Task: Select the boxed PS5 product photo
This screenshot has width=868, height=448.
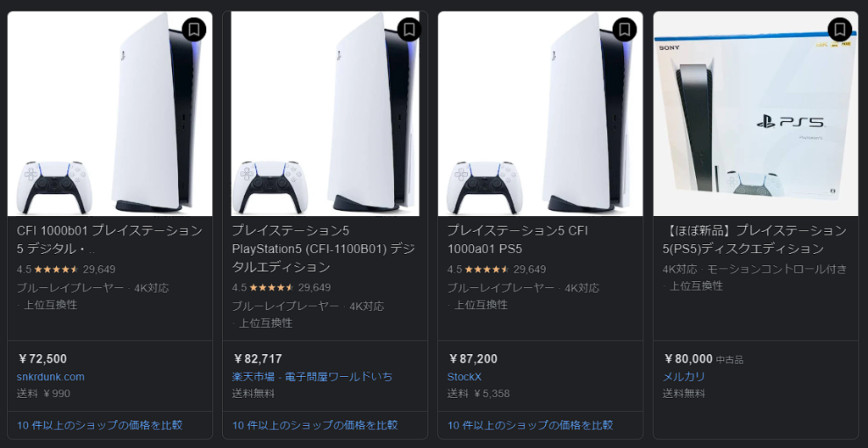Action: pyautogui.click(x=755, y=113)
